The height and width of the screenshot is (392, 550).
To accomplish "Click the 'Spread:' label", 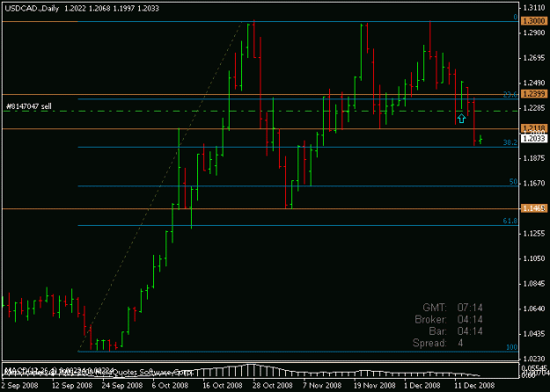I will point(429,343).
